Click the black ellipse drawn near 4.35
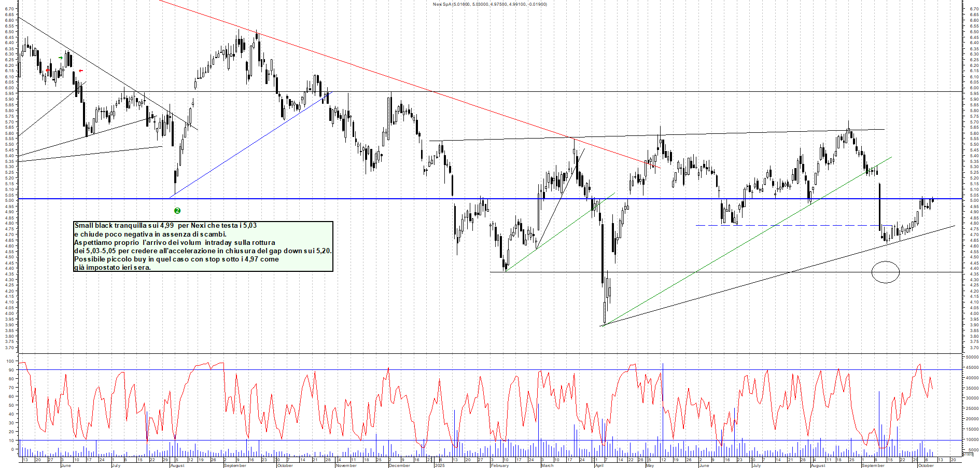The height and width of the screenshot is (468, 980). (x=885, y=272)
